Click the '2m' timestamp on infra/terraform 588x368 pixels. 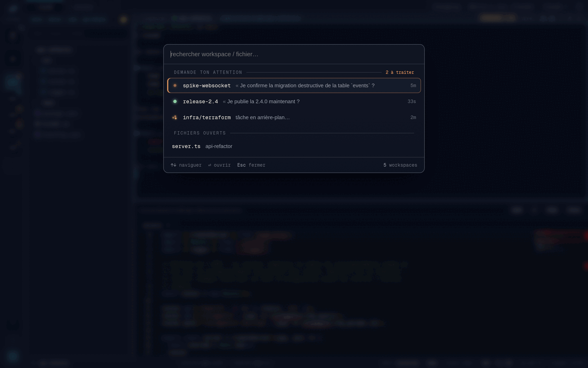click(x=413, y=117)
